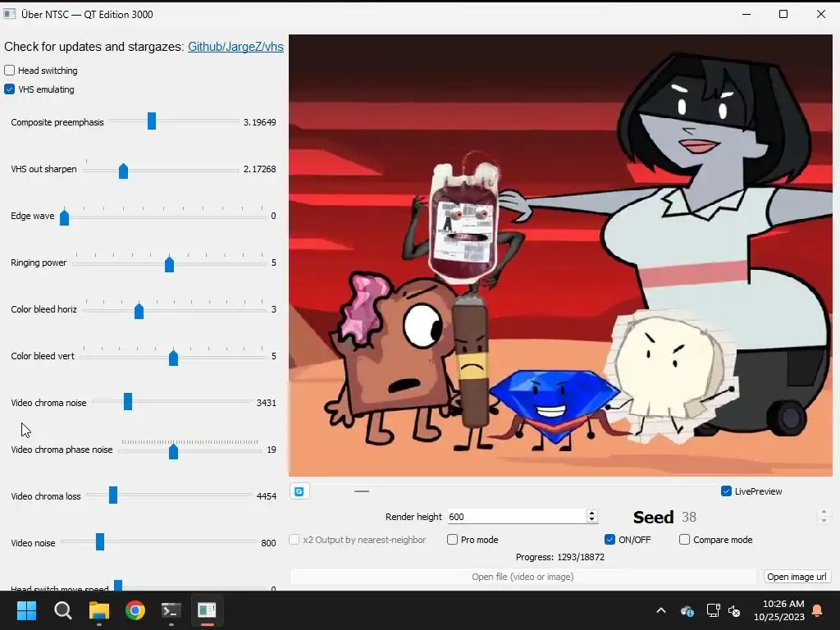The height and width of the screenshot is (630, 840).
Task: Click the Video noise slider handle
Action: 99,541
